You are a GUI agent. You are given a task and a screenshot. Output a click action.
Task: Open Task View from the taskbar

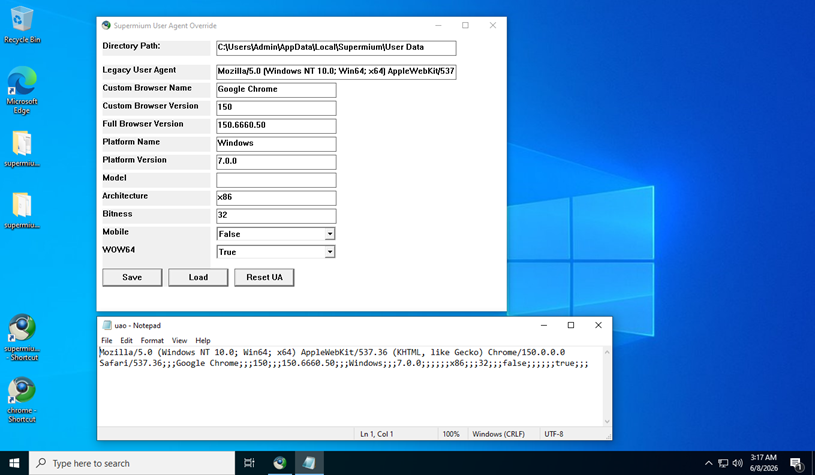pos(249,463)
